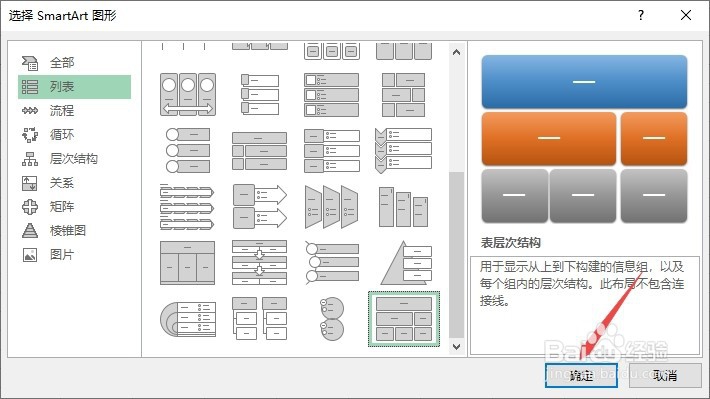This screenshot has height=399, width=710.
Task: Pick the semicircle target list layout
Action: coord(188,319)
